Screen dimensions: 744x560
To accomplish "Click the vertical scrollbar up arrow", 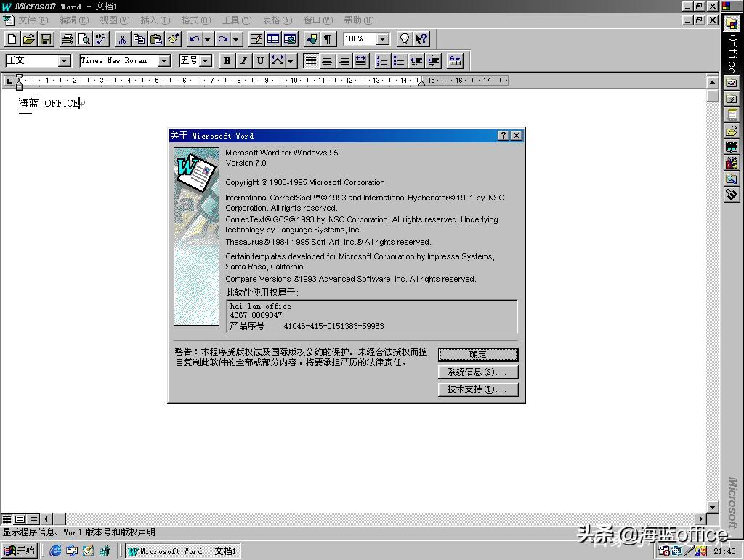I will pyautogui.click(x=712, y=83).
